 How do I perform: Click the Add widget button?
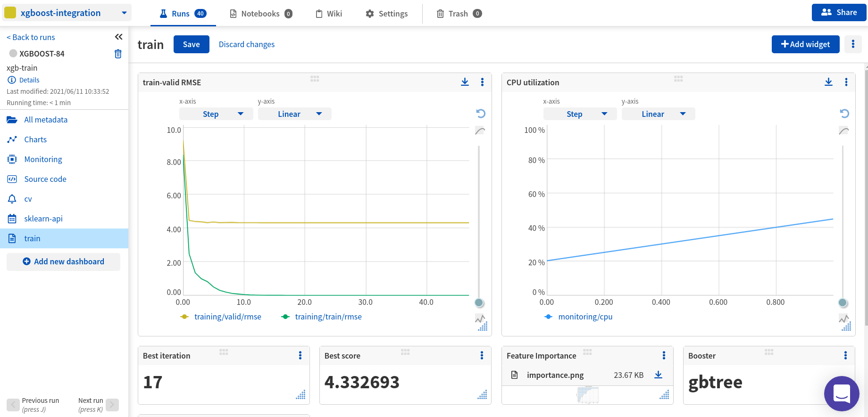(805, 44)
